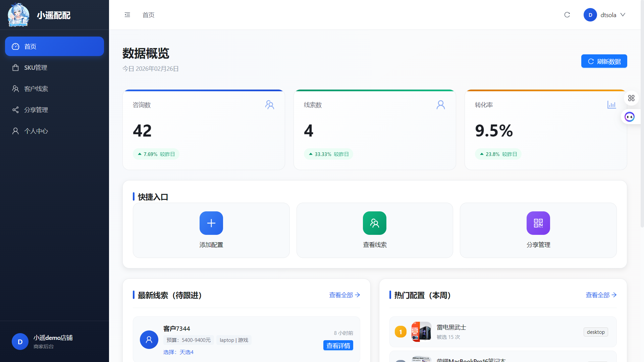The height and width of the screenshot is (362, 644).
Task: Expand 查看全部 for 最新线索
Action: tap(344, 295)
